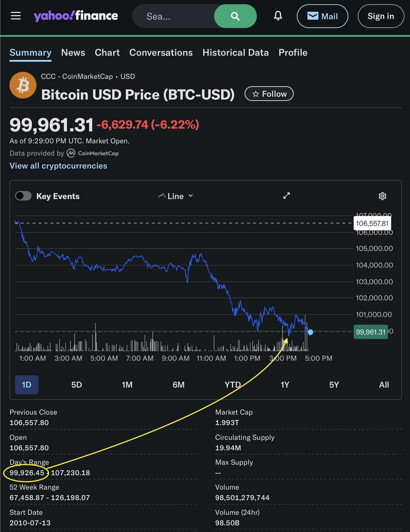Open the Conversations tab
The width and height of the screenshot is (410, 532).
click(161, 53)
